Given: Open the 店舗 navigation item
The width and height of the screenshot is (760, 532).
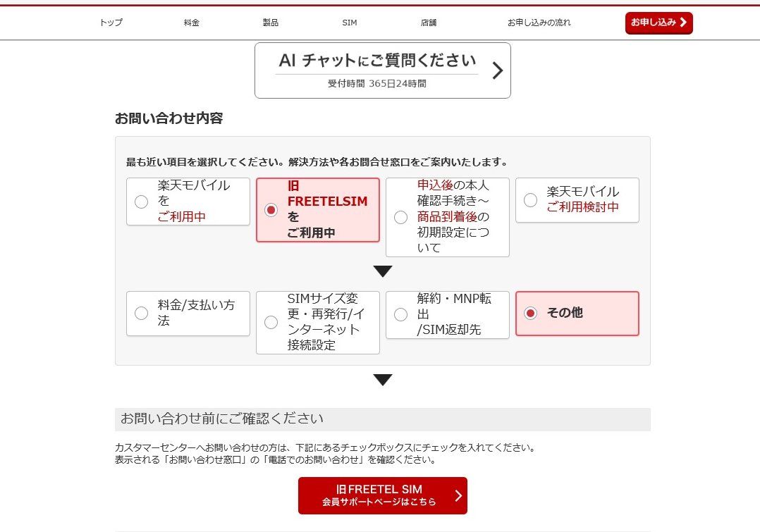Looking at the screenshot, I should tap(429, 23).
